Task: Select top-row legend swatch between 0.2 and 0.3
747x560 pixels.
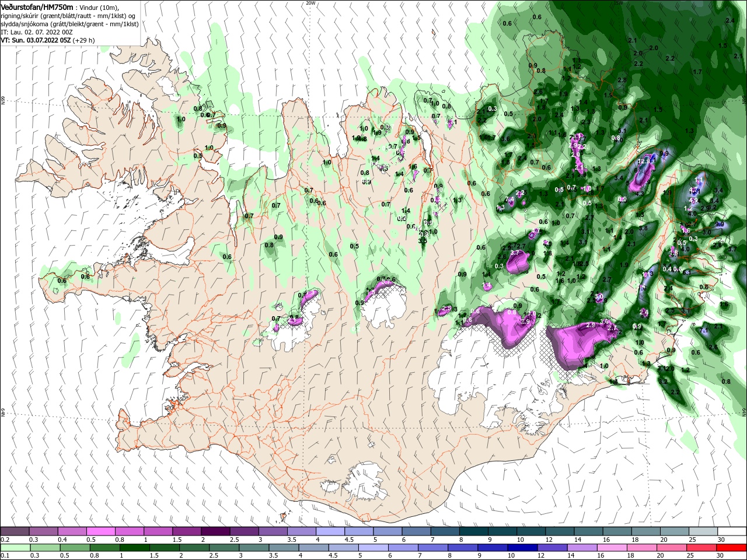Action: coord(15,531)
